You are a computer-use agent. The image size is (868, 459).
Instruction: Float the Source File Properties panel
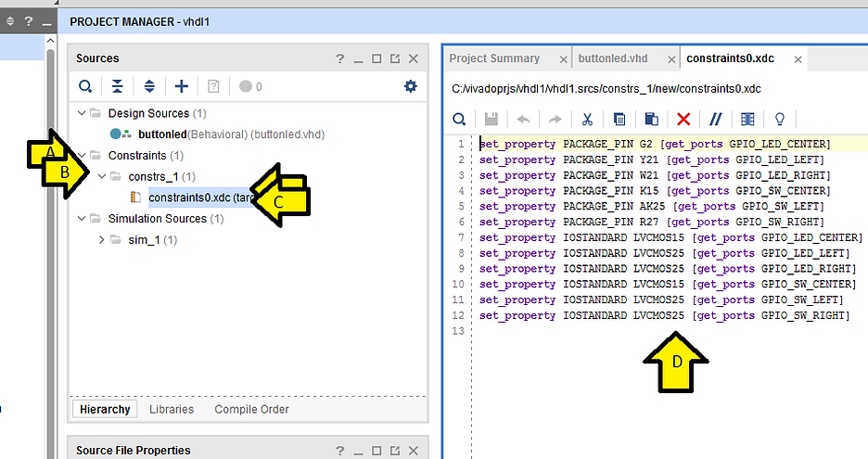(x=395, y=451)
